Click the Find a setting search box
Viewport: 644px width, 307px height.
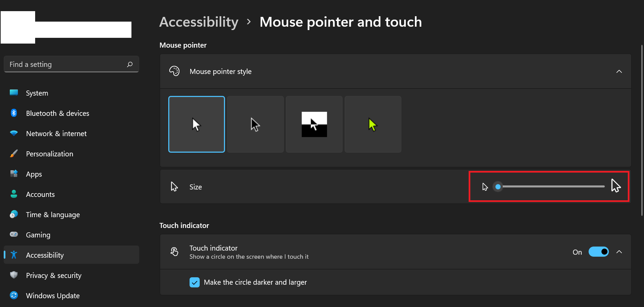[x=66, y=64]
